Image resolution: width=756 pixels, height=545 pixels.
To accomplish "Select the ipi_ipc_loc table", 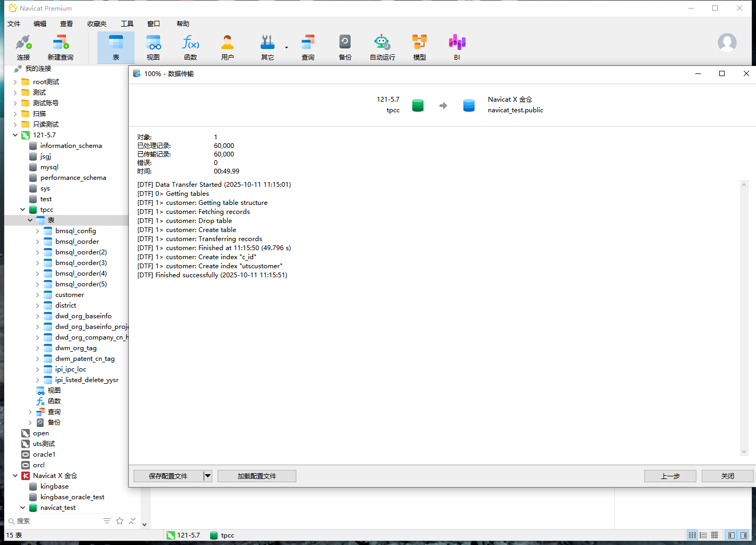I will pos(70,369).
